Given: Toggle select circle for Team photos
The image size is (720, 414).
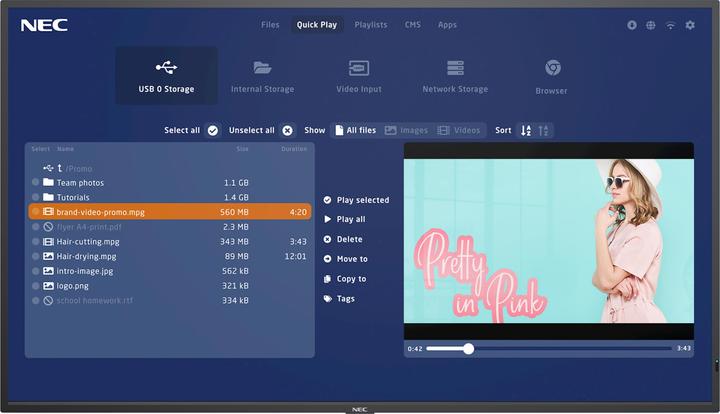Looking at the screenshot, I should (x=35, y=183).
